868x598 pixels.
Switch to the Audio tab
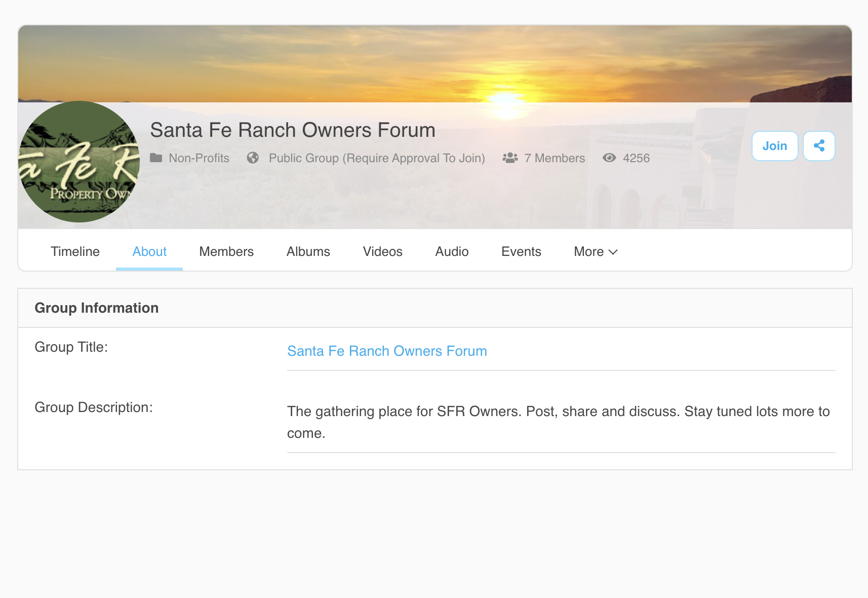pos(452,252)
